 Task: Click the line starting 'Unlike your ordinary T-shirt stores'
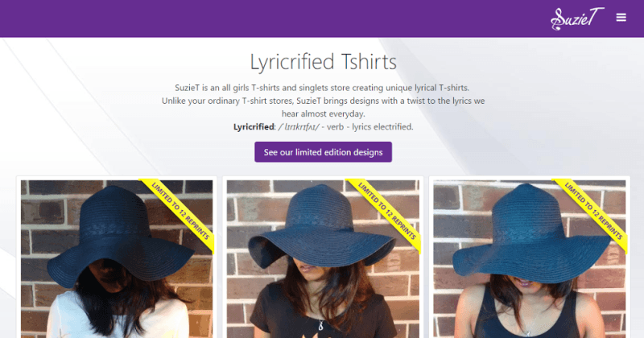click(x=322, y=101)
